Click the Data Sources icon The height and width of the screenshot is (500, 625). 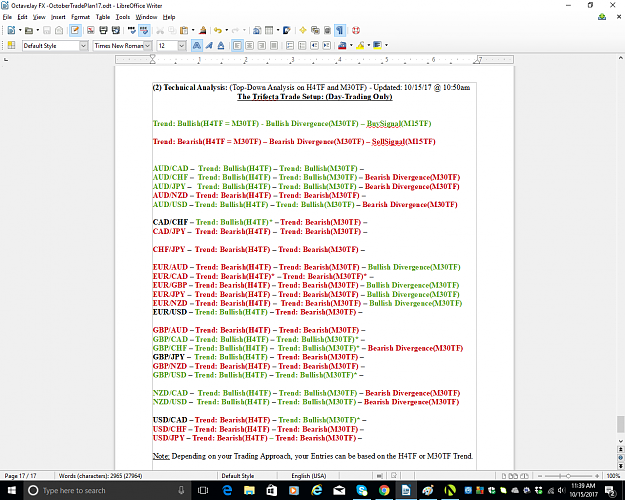[327, 30]
